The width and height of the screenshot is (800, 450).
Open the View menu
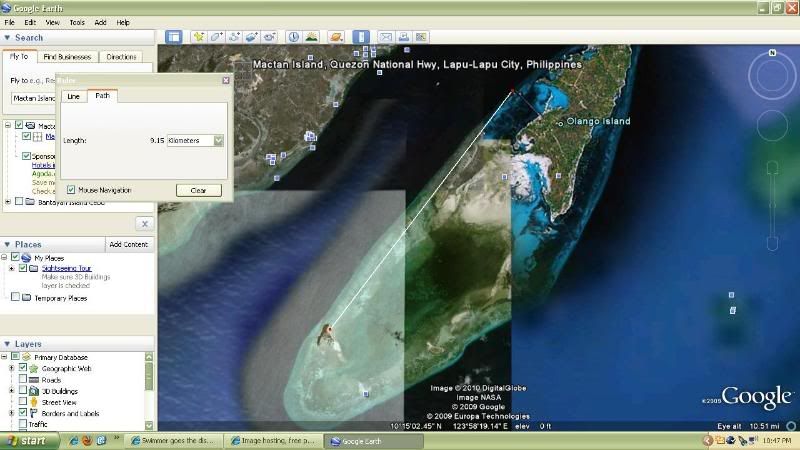[53, 22]
